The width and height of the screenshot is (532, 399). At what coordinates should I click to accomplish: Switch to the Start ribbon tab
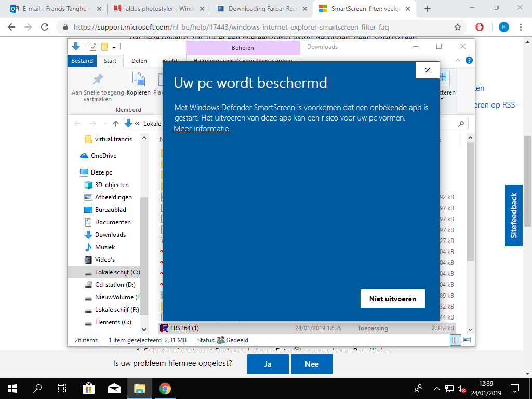(x=110, y=61)
